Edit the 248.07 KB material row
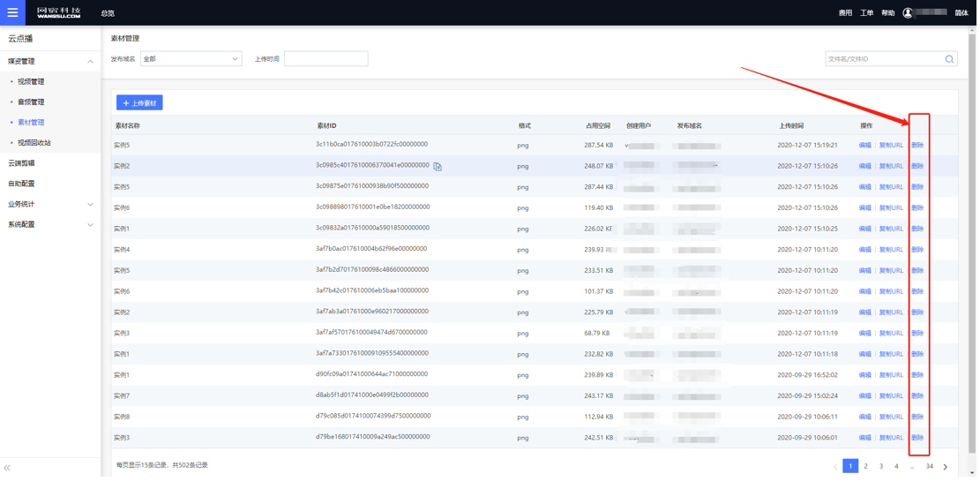 (x=864, y=166)
